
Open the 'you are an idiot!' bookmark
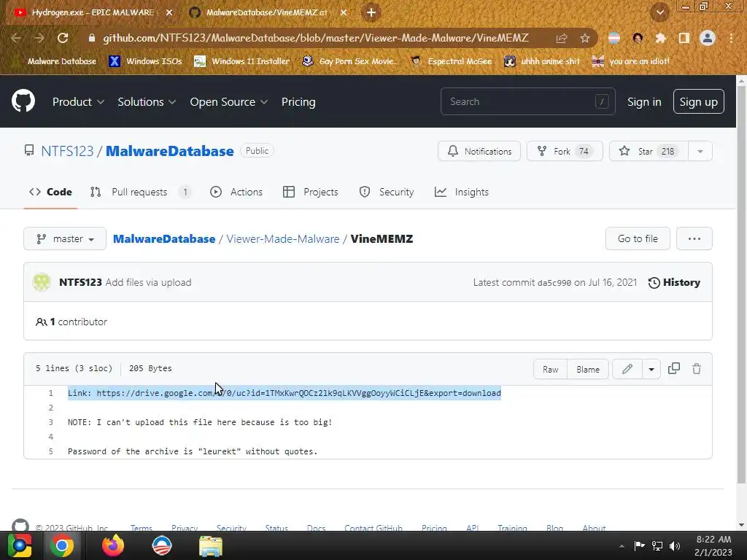click(630, 61)
